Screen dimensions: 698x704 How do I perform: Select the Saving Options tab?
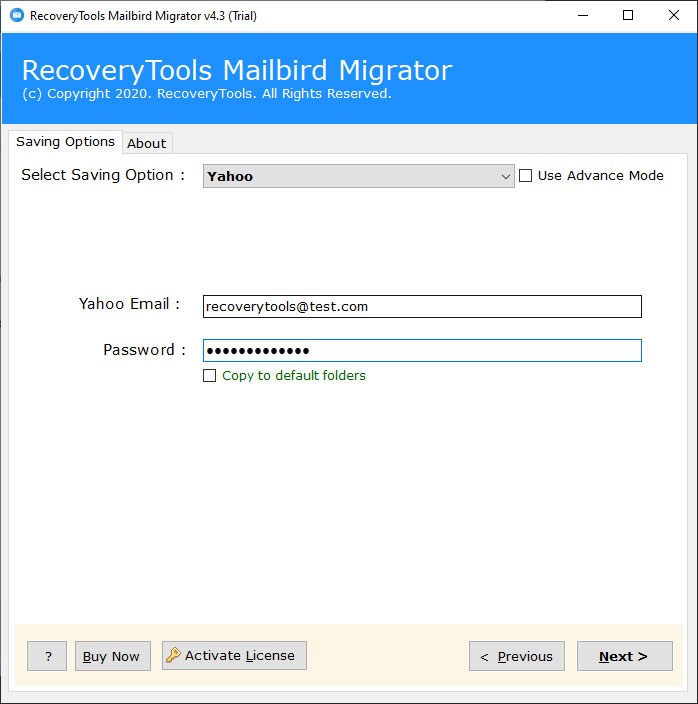(66, 142)
